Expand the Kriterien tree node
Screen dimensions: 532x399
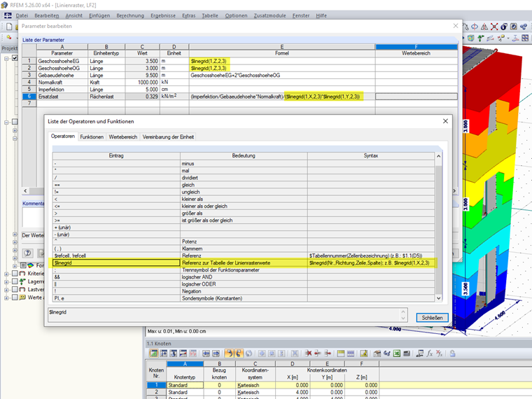(6, 274)
